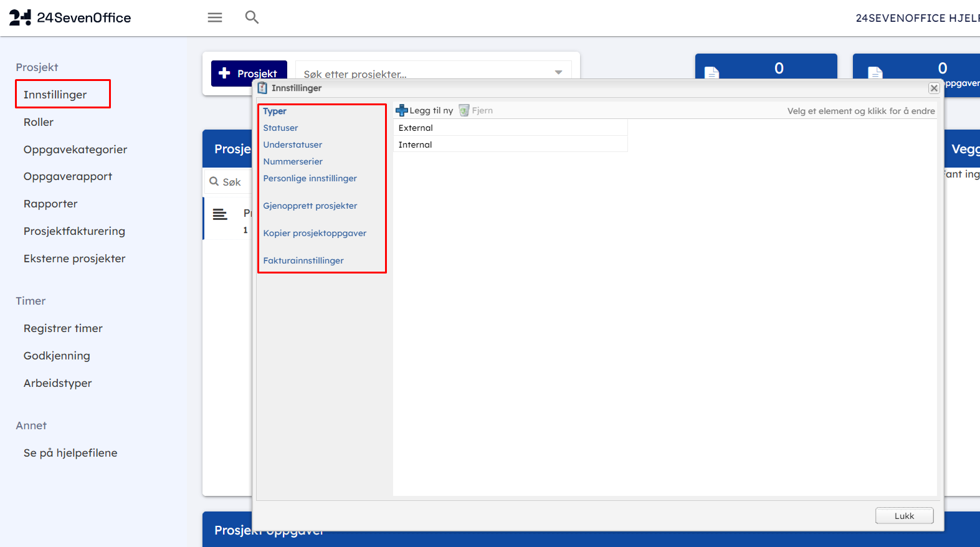Click the project list lines icon

click(x=220, y=214)
